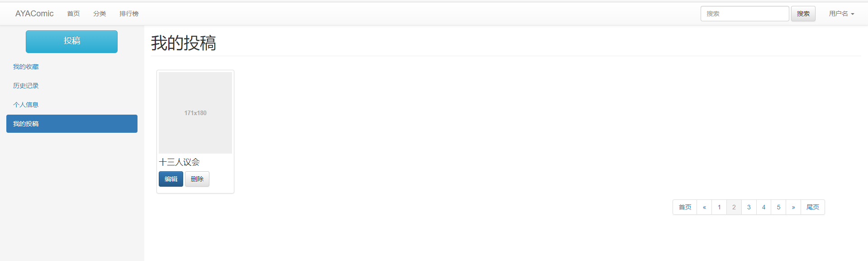The height and width of the screenshot is (261, 868).
Task: Jump to the last page via 尾页
Action: (813, 207)
